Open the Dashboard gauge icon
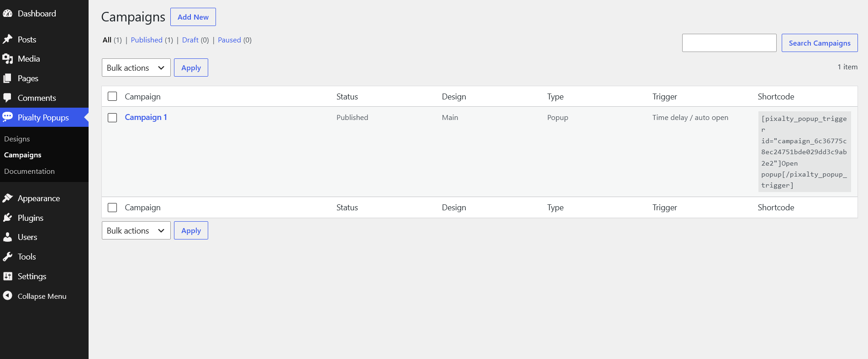868x359 pixels. coord(8,14)
